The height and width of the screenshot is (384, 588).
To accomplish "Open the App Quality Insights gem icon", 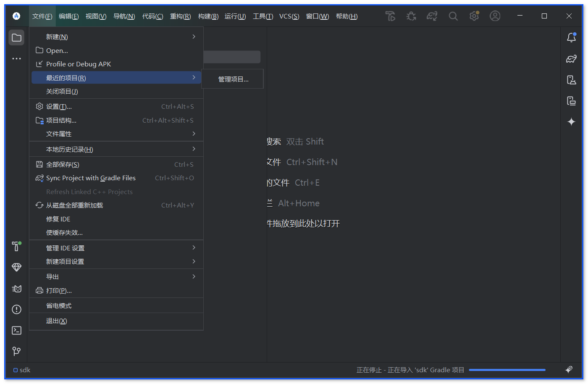I will pos(16,267).
